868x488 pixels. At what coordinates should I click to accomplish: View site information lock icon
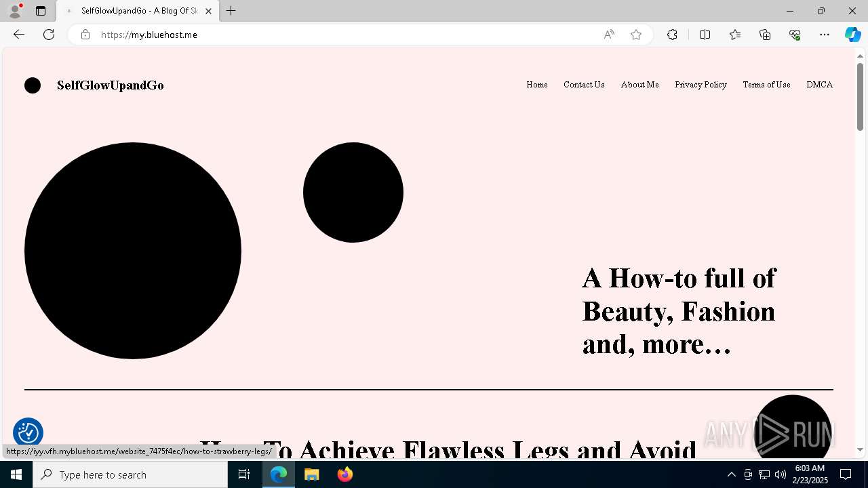(85, 35)
